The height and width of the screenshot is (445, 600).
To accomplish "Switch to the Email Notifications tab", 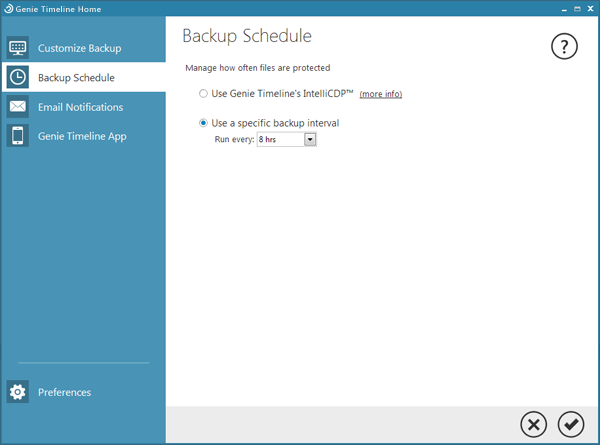I will coord(80,107).
